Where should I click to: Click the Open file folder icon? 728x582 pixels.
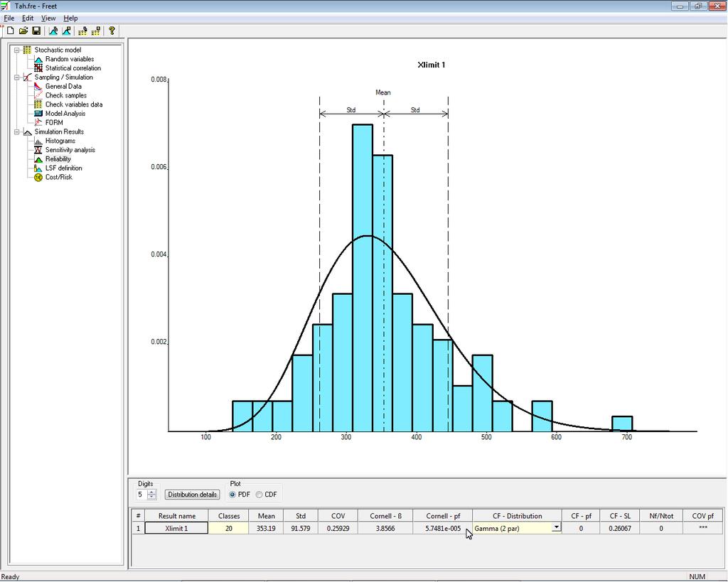pos(23,31)
